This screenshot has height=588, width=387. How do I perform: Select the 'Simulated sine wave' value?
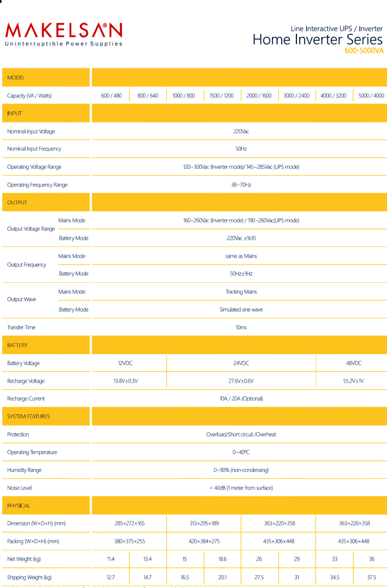[x=241, y=310]
